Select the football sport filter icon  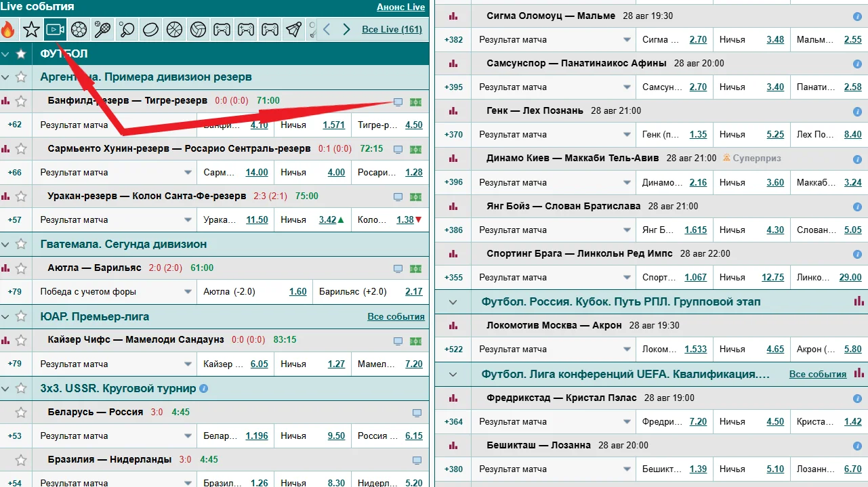(x=79, y=29)
